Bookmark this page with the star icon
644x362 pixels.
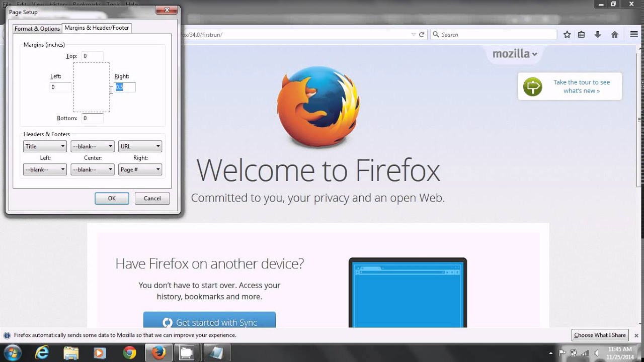[567, 35]
